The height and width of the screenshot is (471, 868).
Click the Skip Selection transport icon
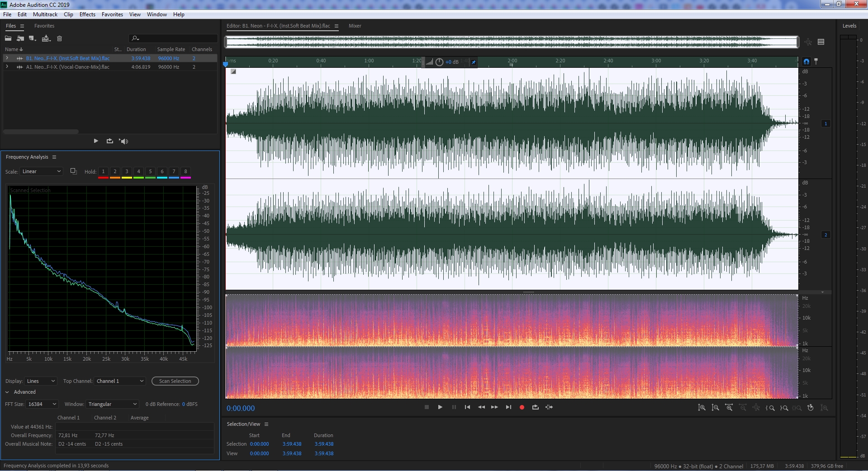(x=549, y=407)
